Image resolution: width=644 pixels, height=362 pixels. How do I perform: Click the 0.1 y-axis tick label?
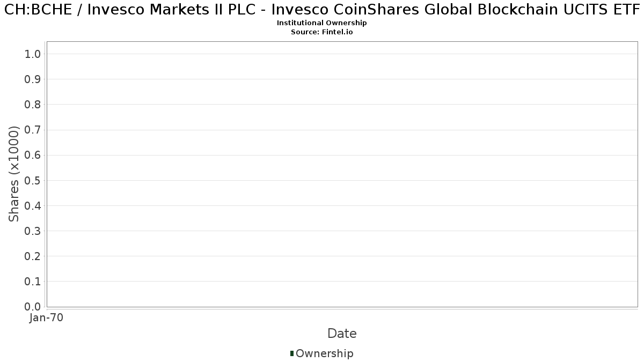click(33, 282)
